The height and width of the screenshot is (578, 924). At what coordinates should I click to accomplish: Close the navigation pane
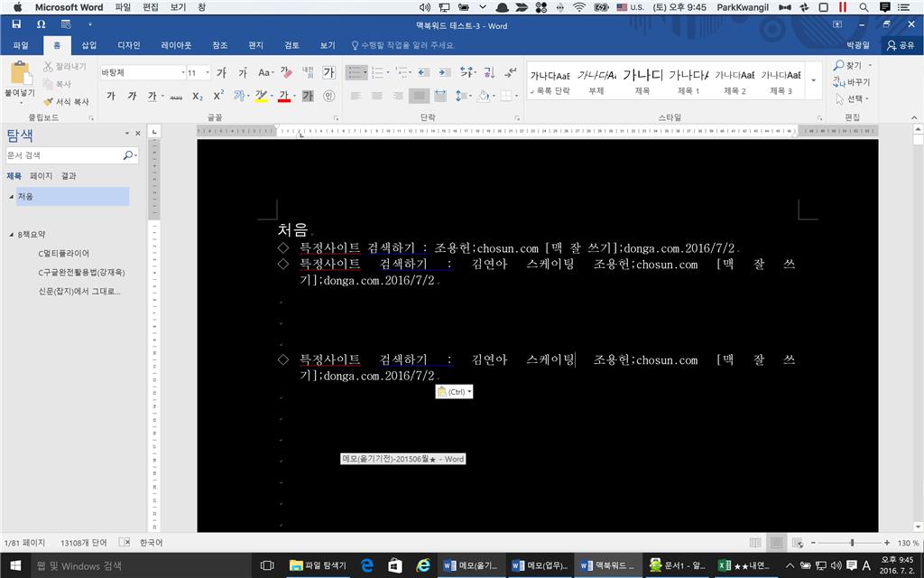138,134
